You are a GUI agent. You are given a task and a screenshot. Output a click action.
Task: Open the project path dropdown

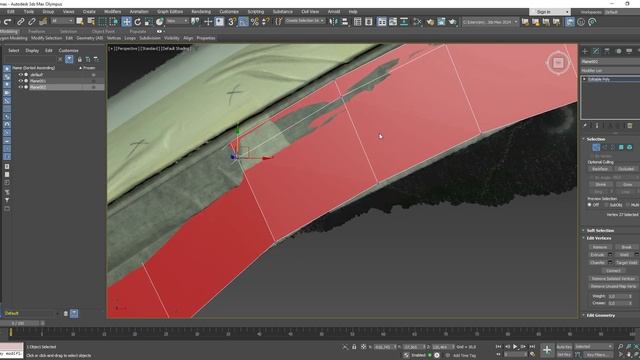(x=490, y=22)
